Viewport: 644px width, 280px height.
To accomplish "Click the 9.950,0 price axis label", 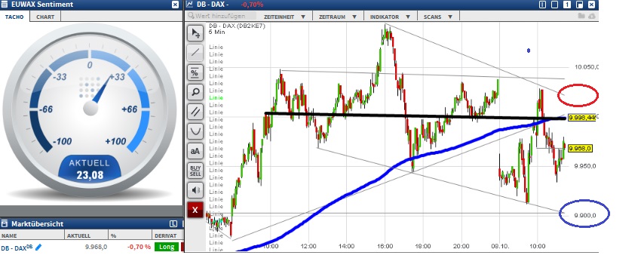I will click(586, 166).
